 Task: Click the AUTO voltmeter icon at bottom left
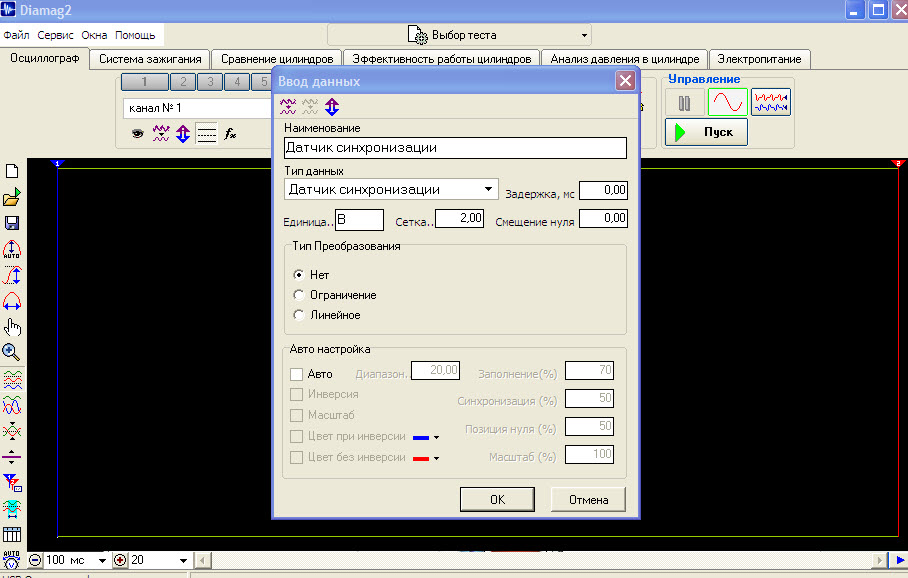tap(12, 559)
